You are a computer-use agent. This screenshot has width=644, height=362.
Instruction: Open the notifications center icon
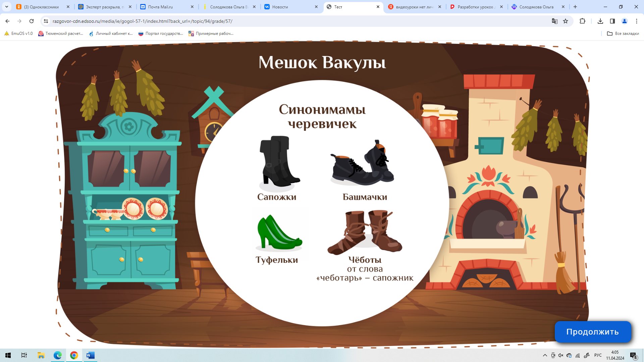[x=633, y=355]
